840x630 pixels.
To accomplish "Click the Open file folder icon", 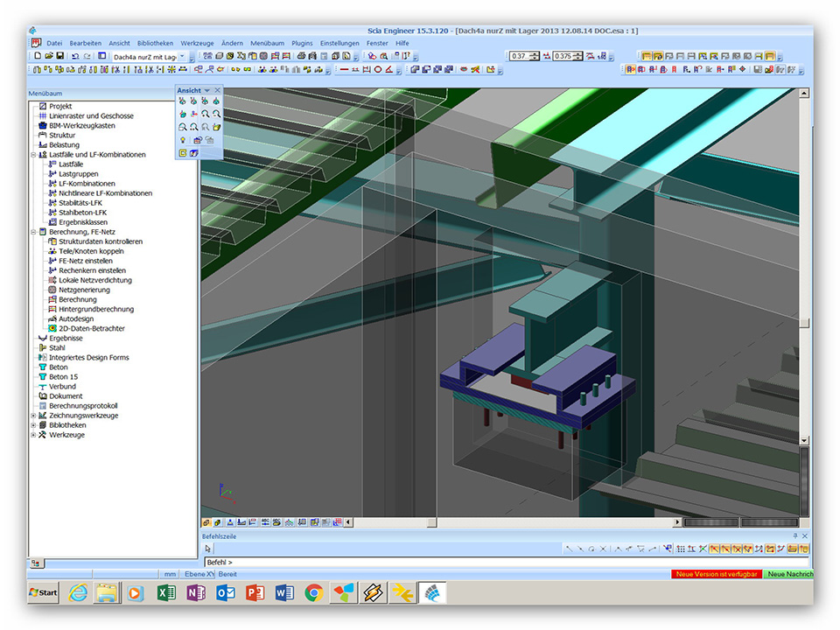I will 47,56.
